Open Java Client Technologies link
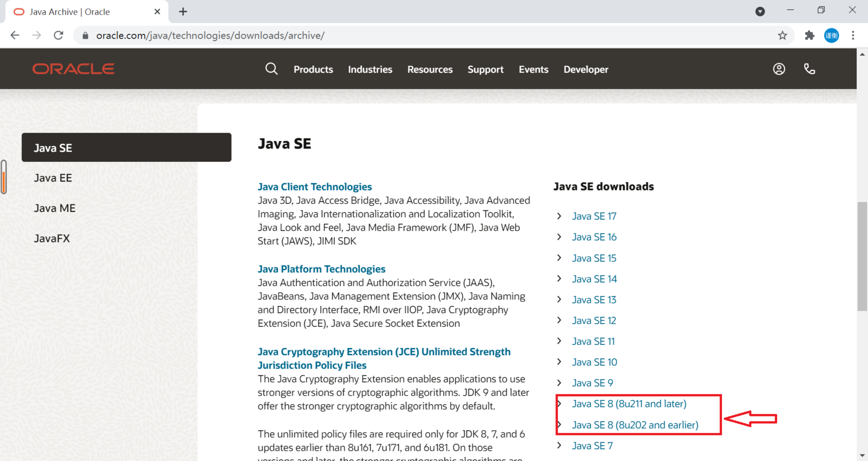Screen dimensions: 868x461 [x=314, y=187]
